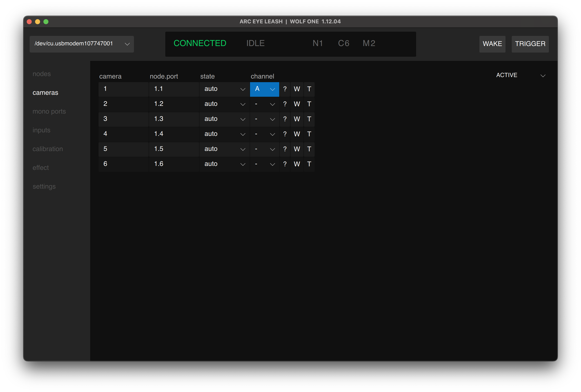The width and height of the screenshot is (581, 392).
Task: Open the serial port device dropdown
Action: pyautogui.click(x=82, y=44)
